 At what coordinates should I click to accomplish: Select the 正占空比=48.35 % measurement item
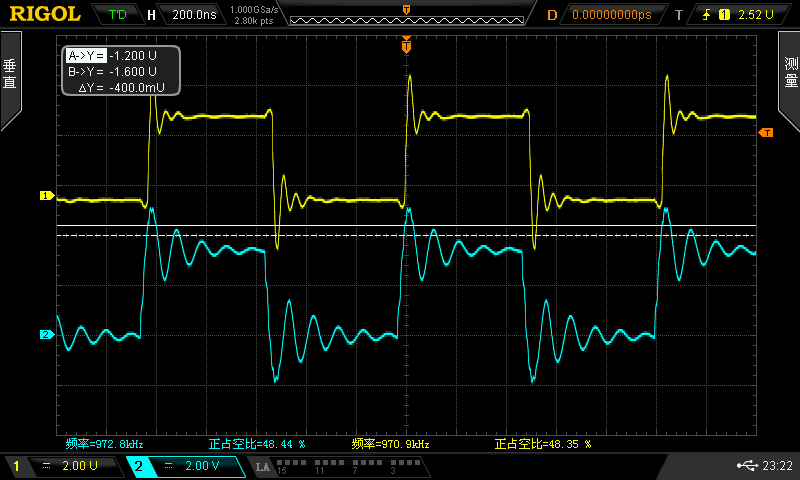(x=542, y=443)
